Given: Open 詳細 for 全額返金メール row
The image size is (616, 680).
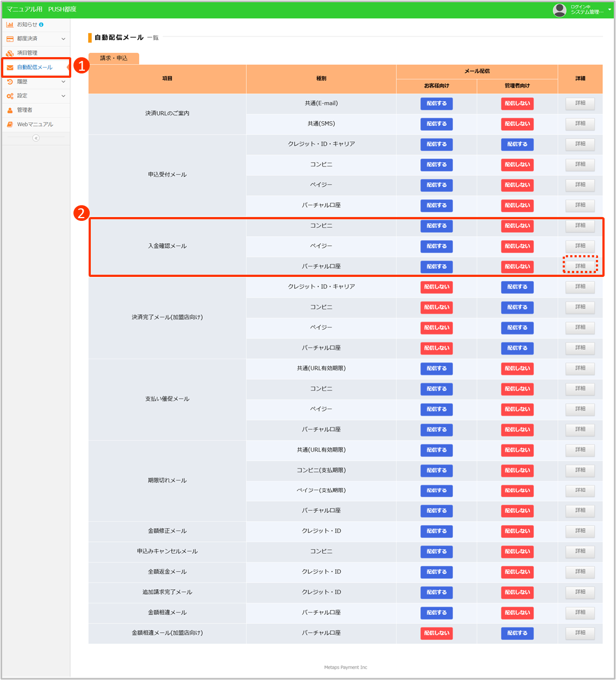Looking at the screenshot, I should coord(580,572).
